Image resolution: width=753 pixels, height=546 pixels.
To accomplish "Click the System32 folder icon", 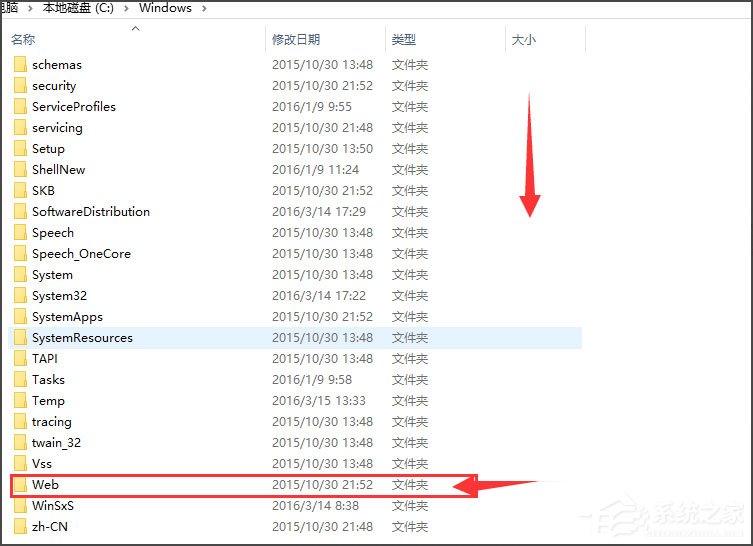I will (20, 296).
